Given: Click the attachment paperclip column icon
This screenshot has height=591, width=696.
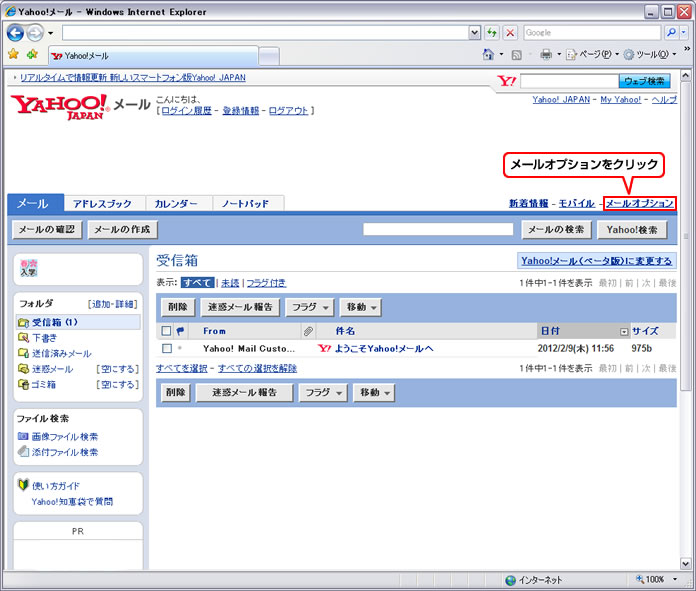Looking at the screenshot, I should (308, 331).
